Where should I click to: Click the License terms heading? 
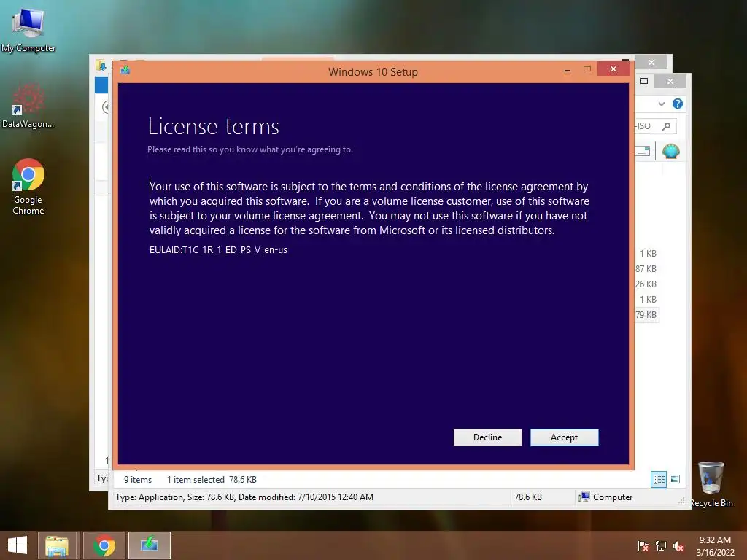pos(213,127)
